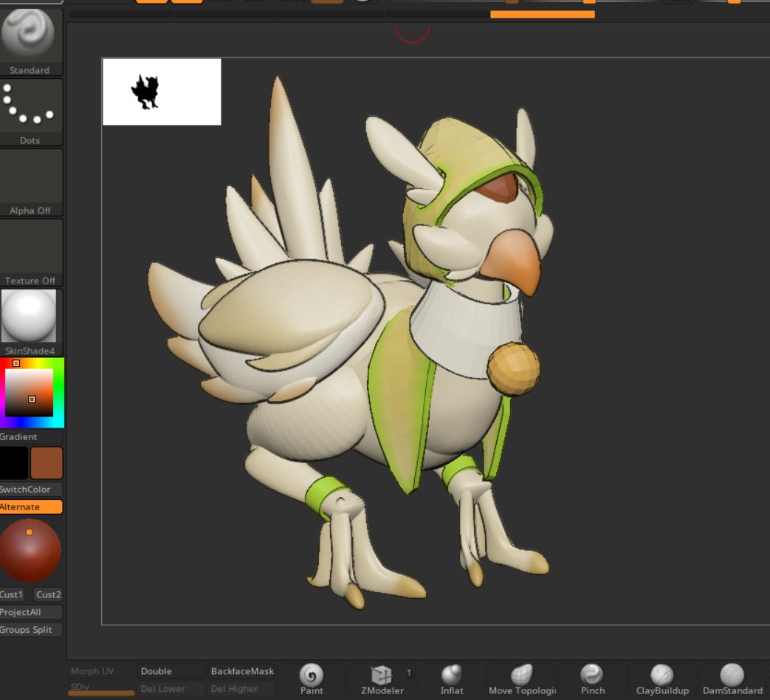Image resolution: width=770 pixels, height=700 pixels.
Task: Open the Dots stroke type selector
Action: point(30,113)
